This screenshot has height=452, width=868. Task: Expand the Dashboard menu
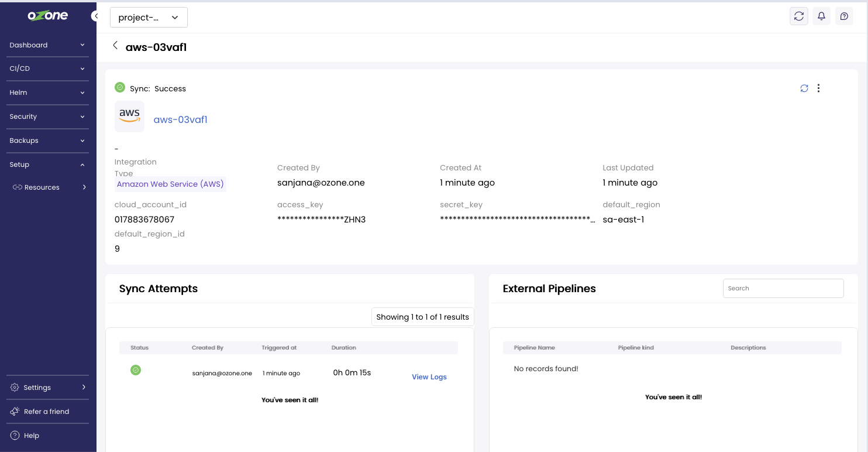coord(47,45)
